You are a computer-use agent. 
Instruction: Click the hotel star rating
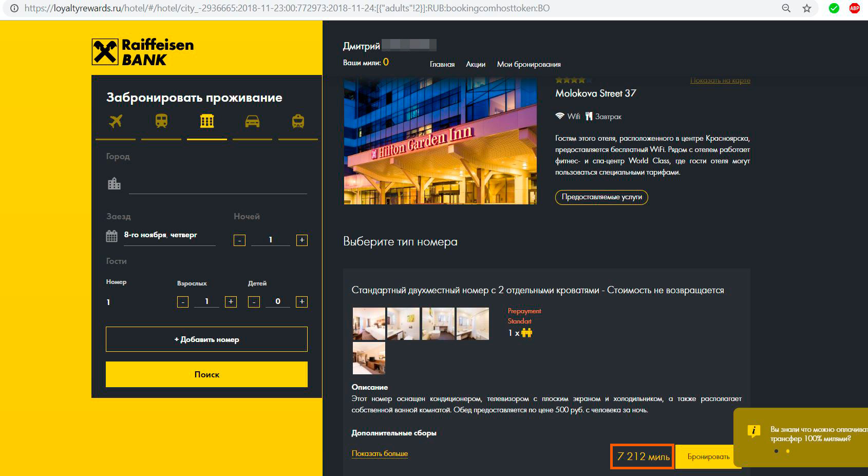[574, 80]
